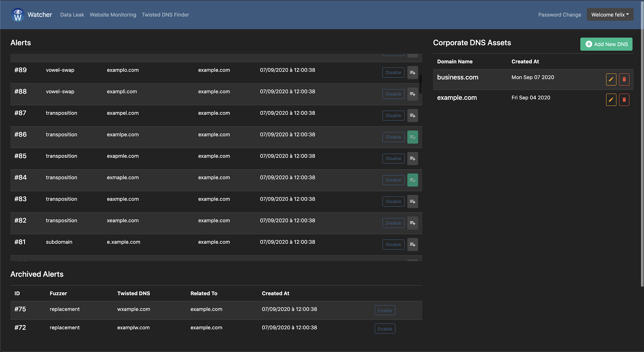This screenshot has height=352, width=644.
Task: Open Twisted DNS Finder page
Action: coord(165,15)
